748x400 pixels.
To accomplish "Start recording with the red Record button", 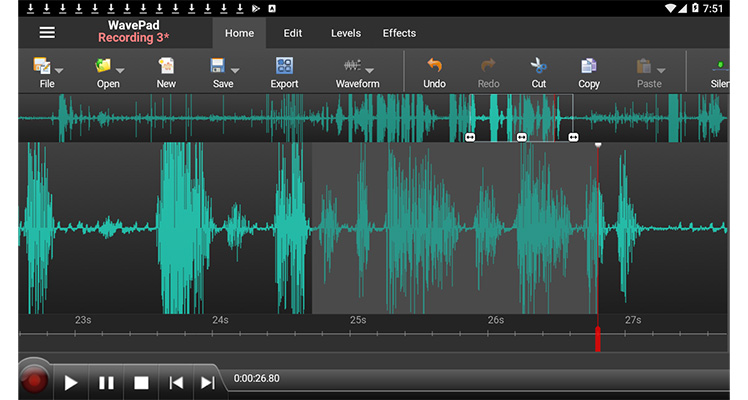I will pyautogui.click(x=34, y=380).
